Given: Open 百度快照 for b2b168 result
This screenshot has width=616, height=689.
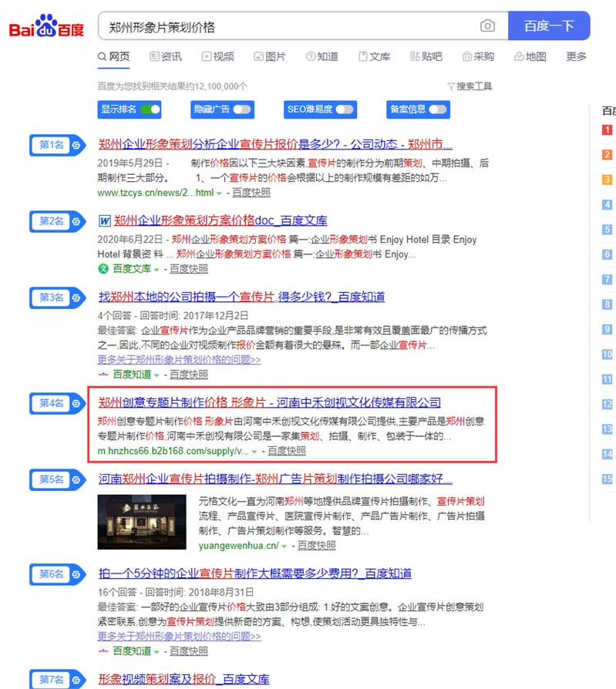Looking at the screenshot, I should [x=286, y=452].
